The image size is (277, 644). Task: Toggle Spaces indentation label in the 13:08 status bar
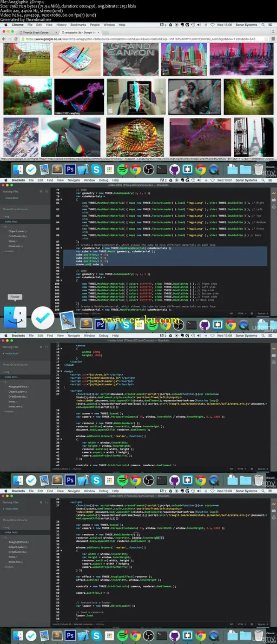click(x=262, y=468)
